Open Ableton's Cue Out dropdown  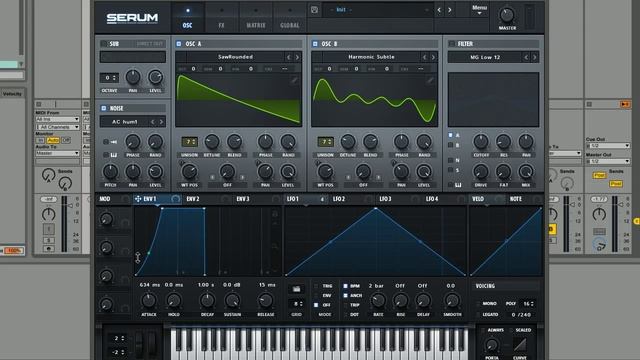tap(608, 146)
